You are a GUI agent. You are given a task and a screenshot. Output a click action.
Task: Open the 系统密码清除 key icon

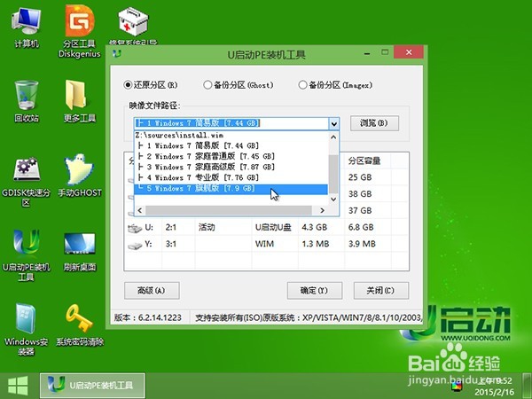pyautogui.click(x=80, y=325)
